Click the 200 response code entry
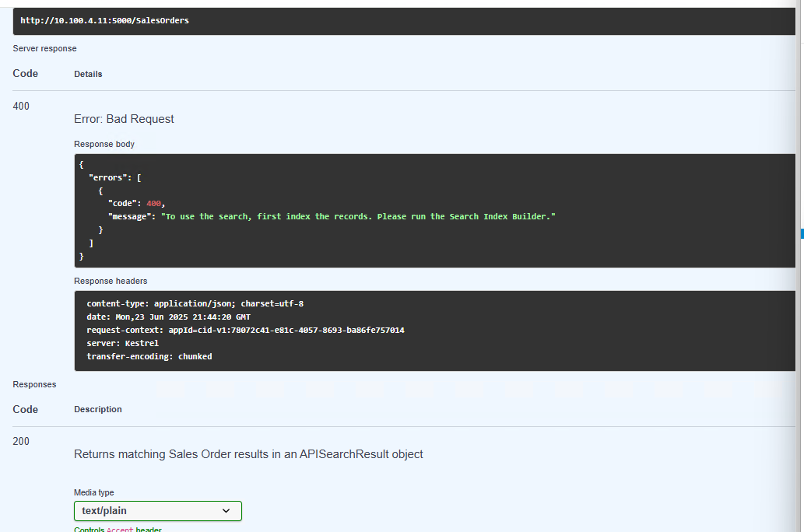 pyautogui.click(x=21, y=441)
